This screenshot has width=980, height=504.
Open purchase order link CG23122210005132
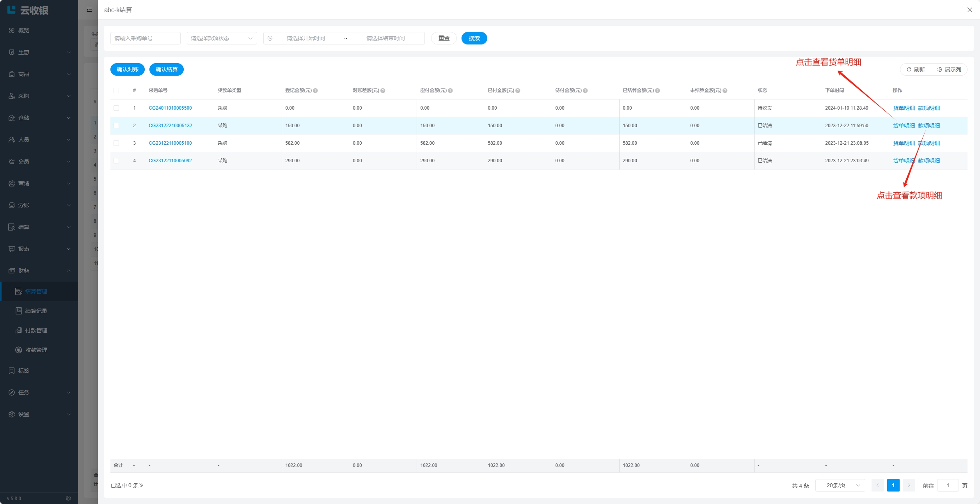[170, 126]
